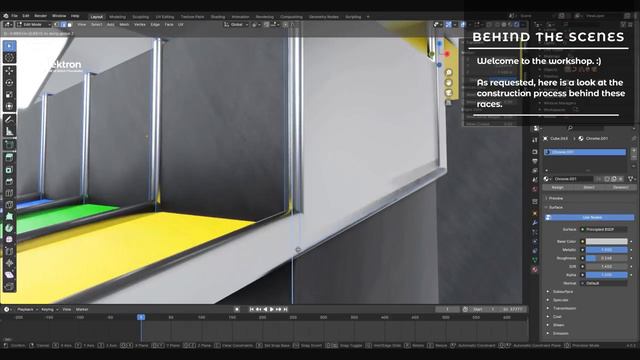Click the Deselect material button
The height and width of the screenshot is (360, 640).
pyautogui.click(x=620, y=187)
